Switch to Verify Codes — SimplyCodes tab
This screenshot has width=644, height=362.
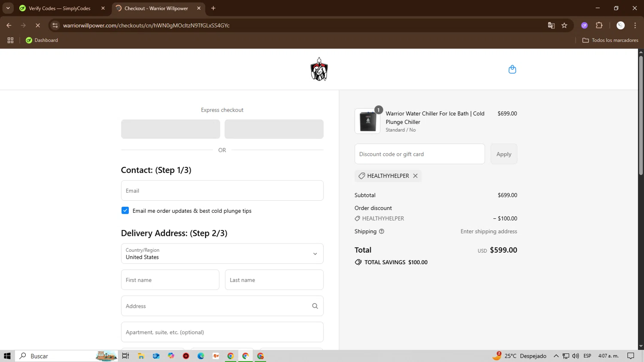[x=62, y=8]
